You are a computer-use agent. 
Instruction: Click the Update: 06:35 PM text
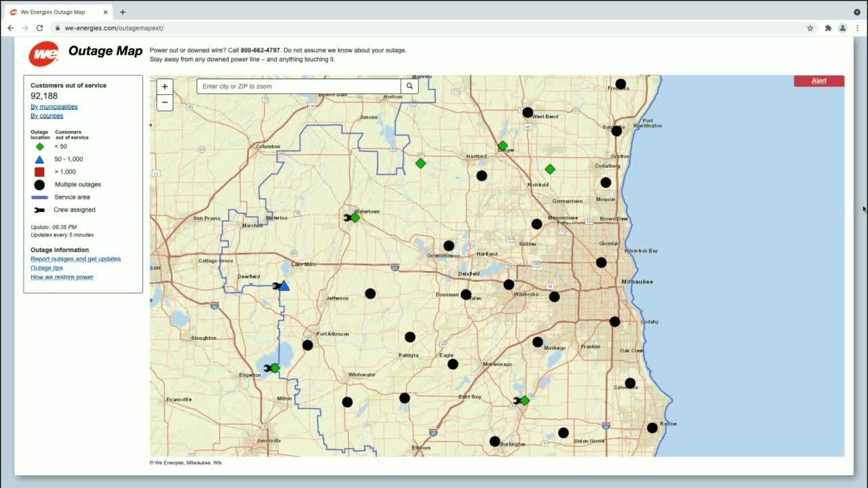(54, 227)
